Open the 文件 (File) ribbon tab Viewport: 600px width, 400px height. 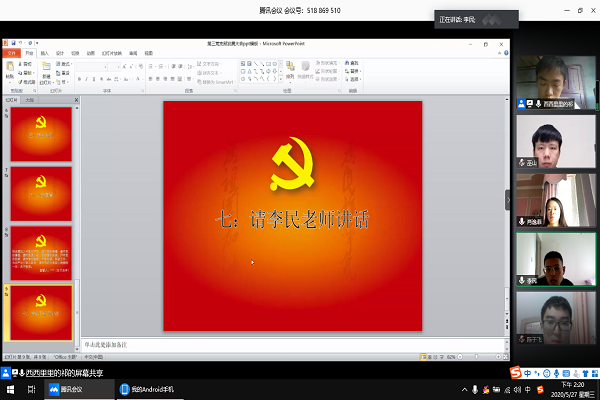tap(13, 53)
